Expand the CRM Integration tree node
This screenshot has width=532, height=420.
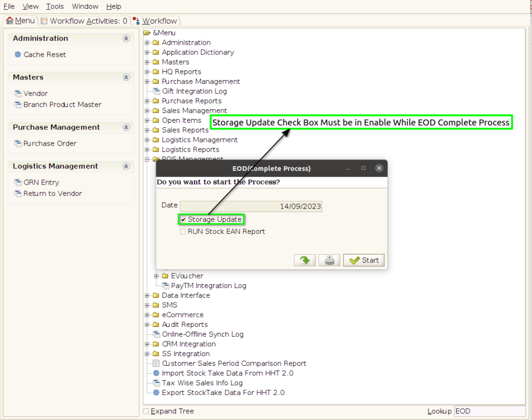(147, 344)
